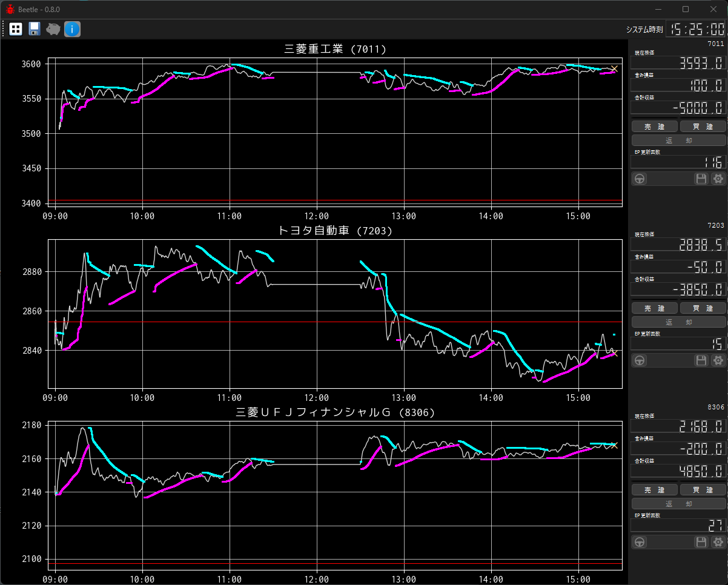The image size is (728, 585).
Task: Click the floppy save icon in 7203 panel
Action: coord(701,360)
